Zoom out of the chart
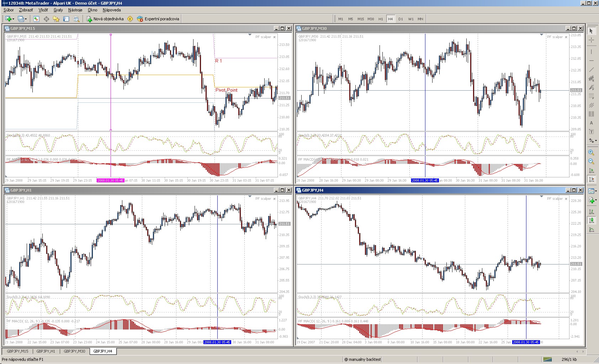This screenshot has width=599, height=364. (591, 161)
